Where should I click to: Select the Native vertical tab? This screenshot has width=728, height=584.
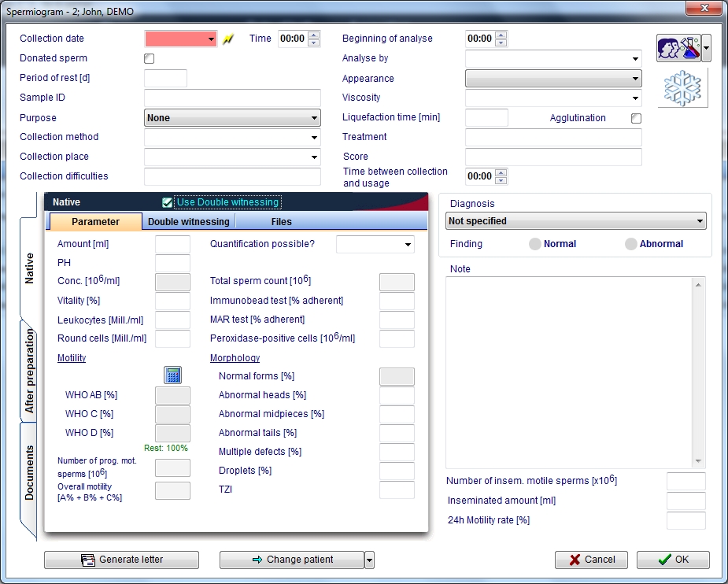coord(29,268)
